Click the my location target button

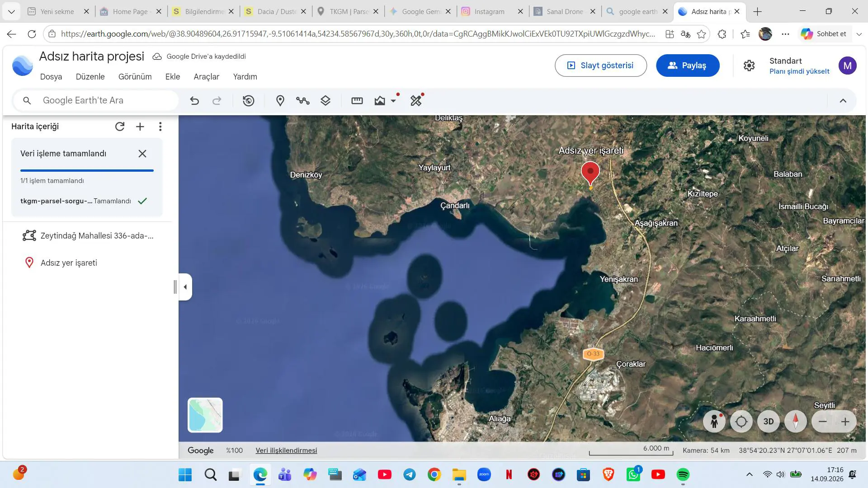coord(741,422)
